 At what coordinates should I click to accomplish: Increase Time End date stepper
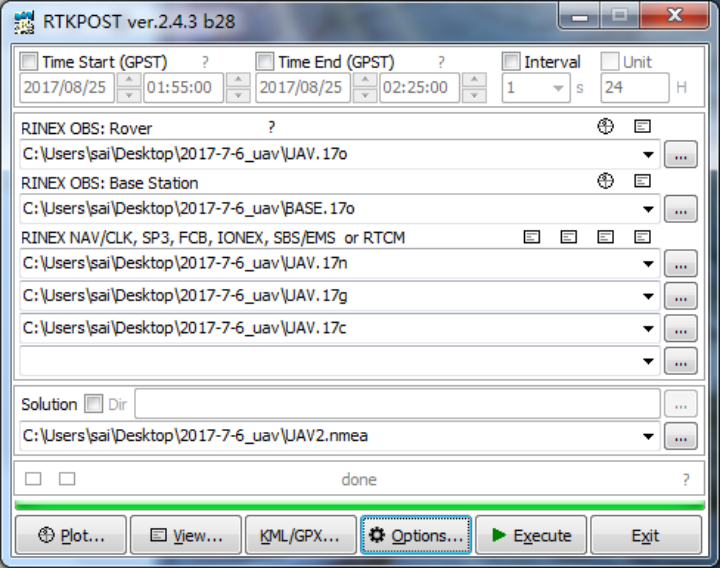coord(365,80)
